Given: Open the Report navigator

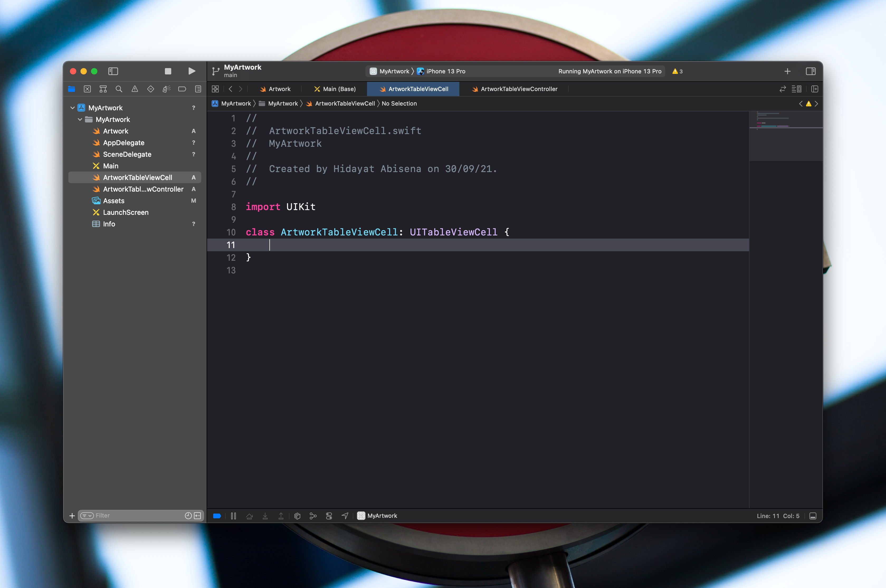Looking at the screenshot, I should coord(198,89).
